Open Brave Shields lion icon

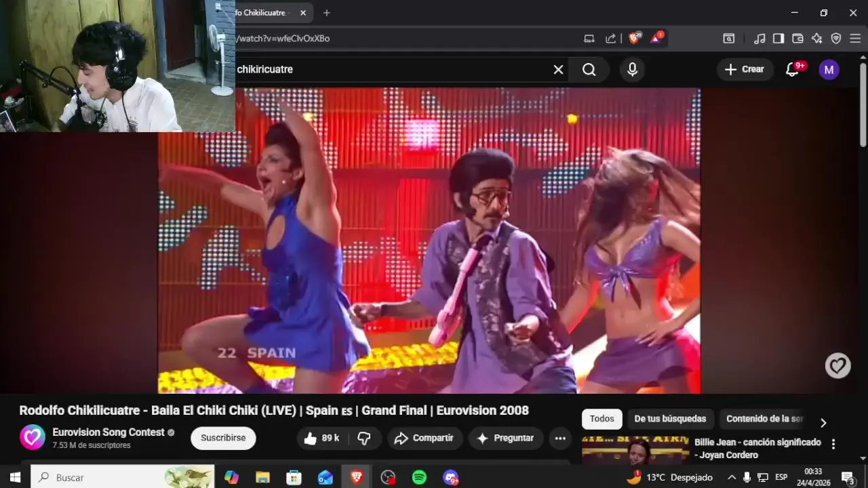[x=634, y=38]
